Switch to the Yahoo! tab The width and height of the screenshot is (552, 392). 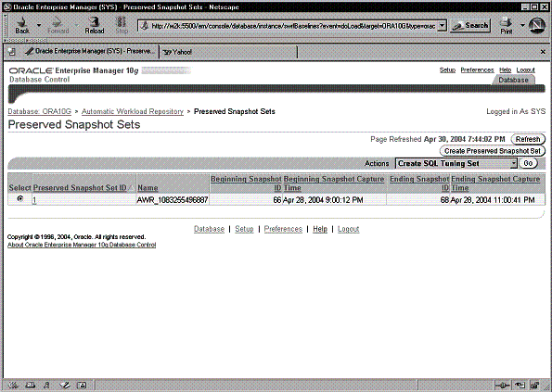click(228, 52)
